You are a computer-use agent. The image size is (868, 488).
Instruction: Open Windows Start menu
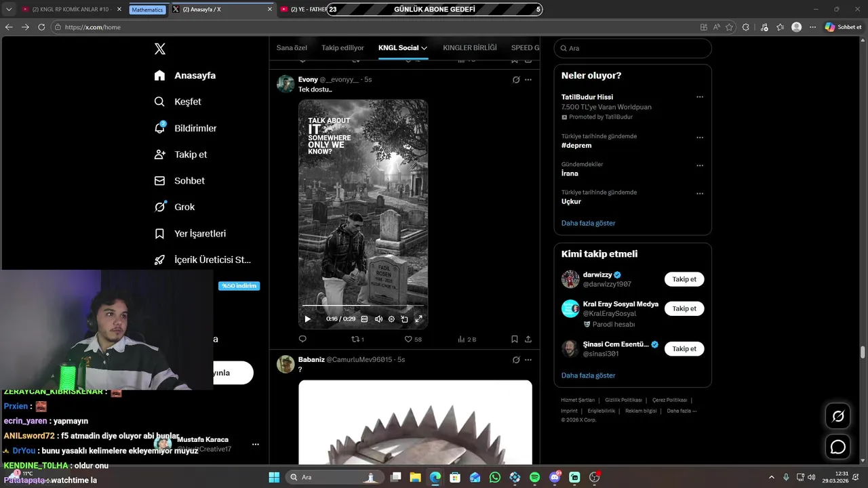pyautogui.click(x=274, y=477)
